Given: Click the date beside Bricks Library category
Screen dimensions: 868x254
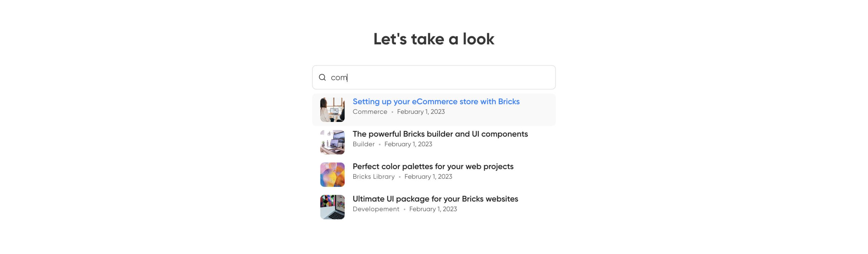Looking at the screenshot, I should tap(428, 177).
